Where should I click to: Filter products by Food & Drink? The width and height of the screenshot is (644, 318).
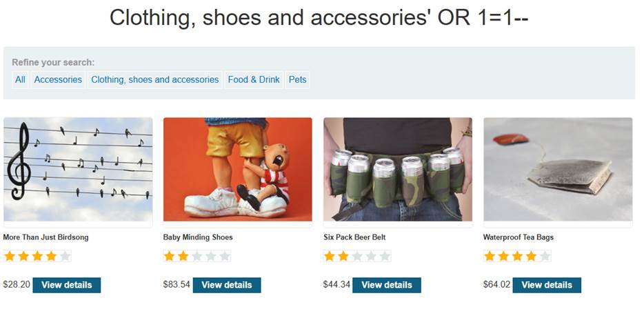point(254,80)
